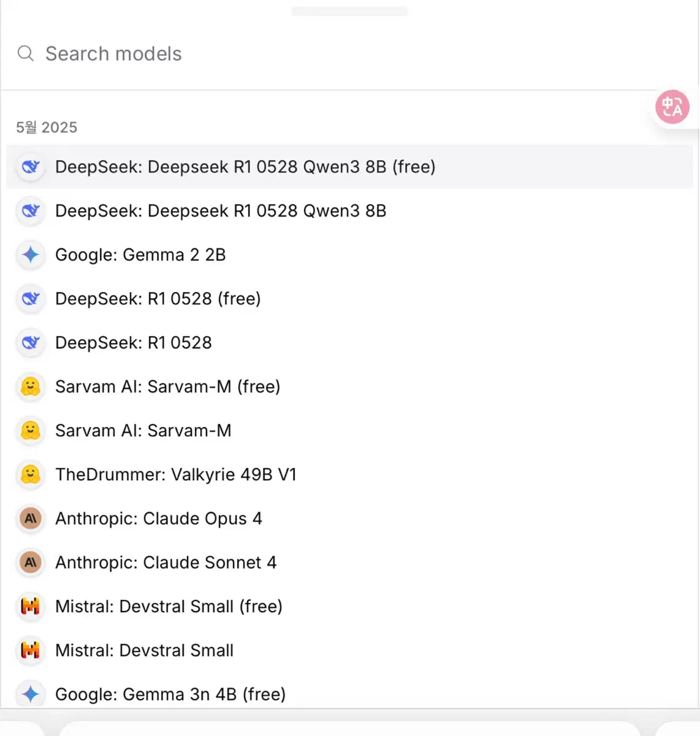
Task: Choose Anthropic: Claude Opus 4
Action: coord(349,518)
